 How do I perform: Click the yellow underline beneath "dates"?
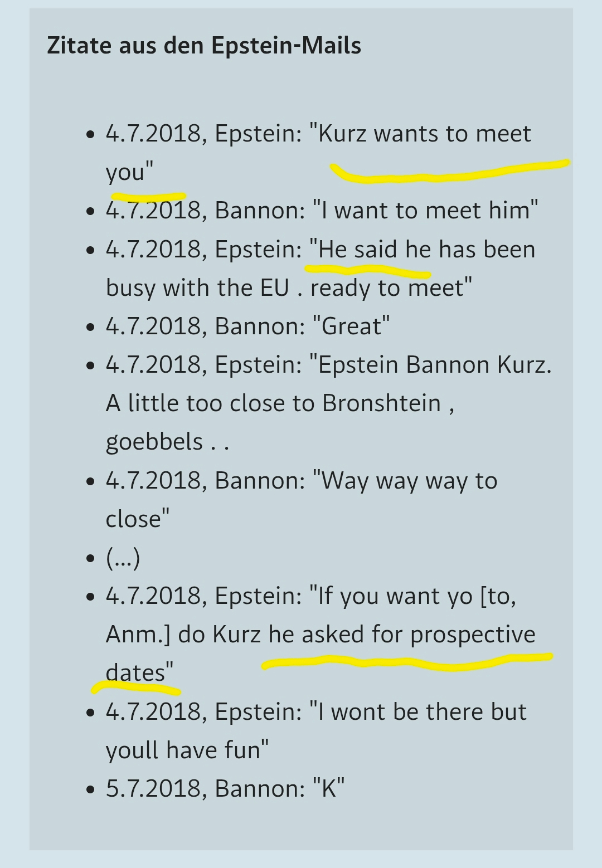(136, 689)
